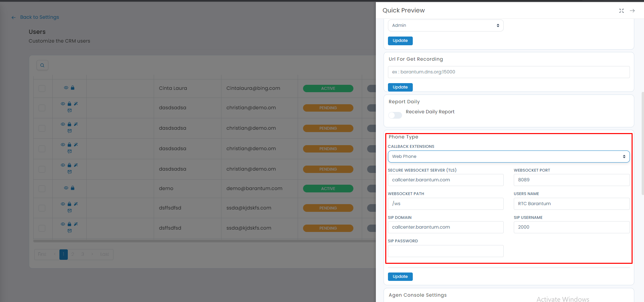Click the Agen Console Settings heading

(x=417, y=295)
